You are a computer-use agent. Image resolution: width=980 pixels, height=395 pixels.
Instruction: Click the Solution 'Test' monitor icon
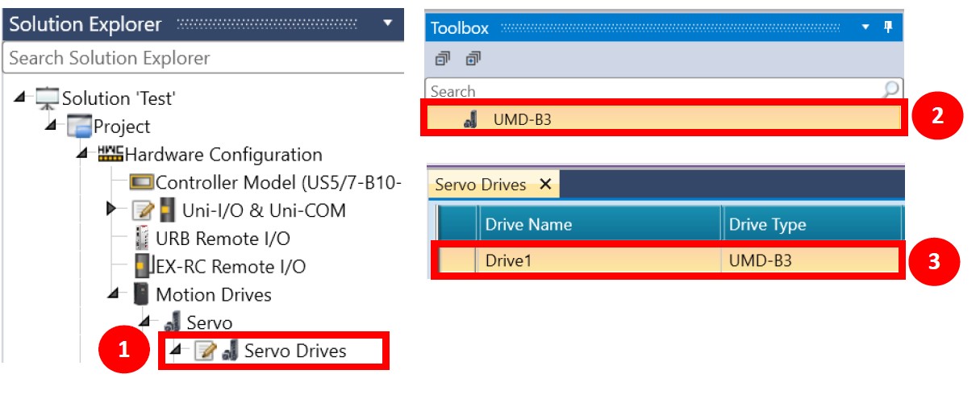pos(48,98)
